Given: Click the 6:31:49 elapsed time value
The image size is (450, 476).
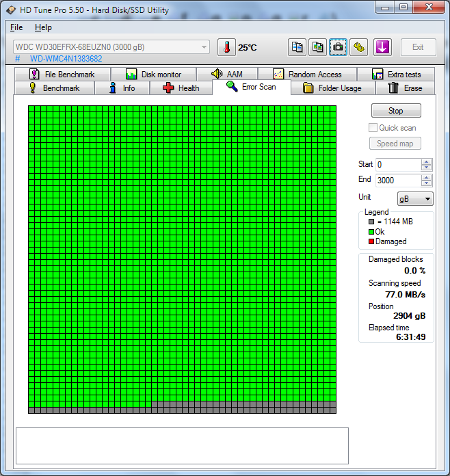Looking at the screenshot, I should (411, 337).
